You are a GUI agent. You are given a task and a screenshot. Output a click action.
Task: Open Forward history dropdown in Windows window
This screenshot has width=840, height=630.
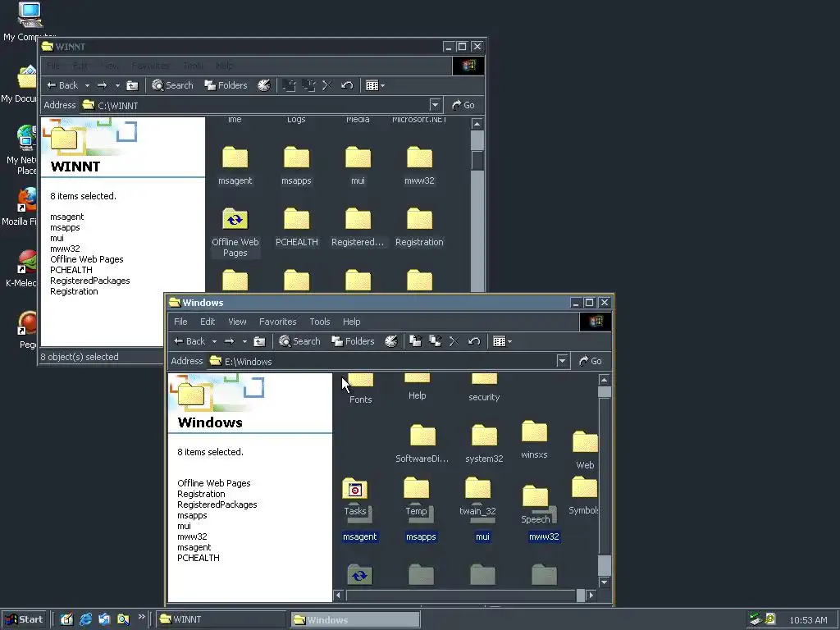pyautogui.click(x=244, y=341)
